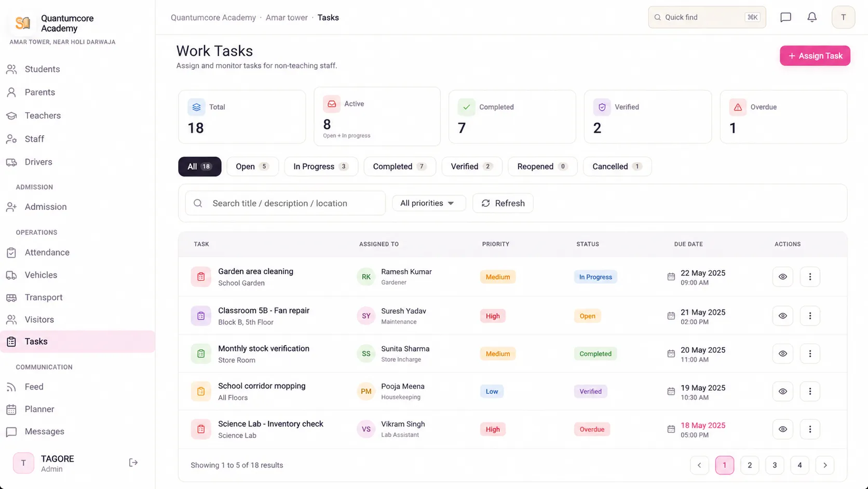Refresh the task list
This screenshot has height=489, width=868.
(x=503, y=203)
